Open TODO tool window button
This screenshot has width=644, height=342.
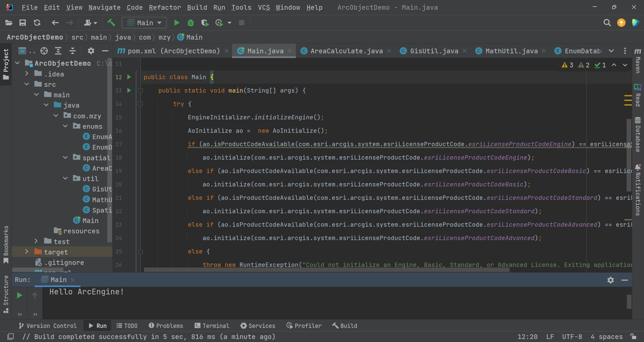point(127,326)
